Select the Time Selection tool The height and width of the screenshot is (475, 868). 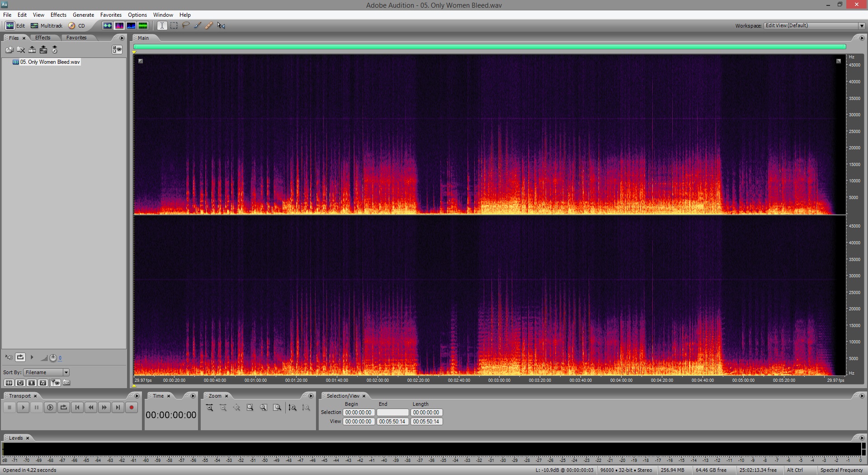click(162, 25)
